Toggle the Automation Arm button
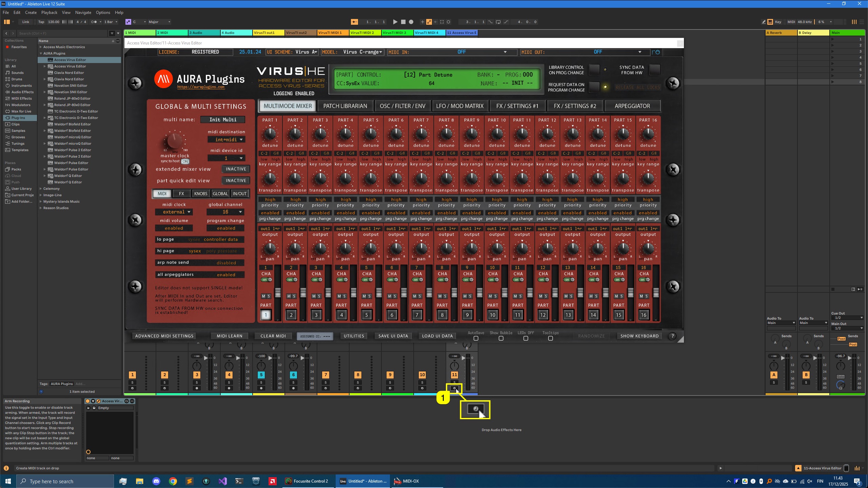Image resolution: width=868 pixels, height=488 pixels. point(429,22)
